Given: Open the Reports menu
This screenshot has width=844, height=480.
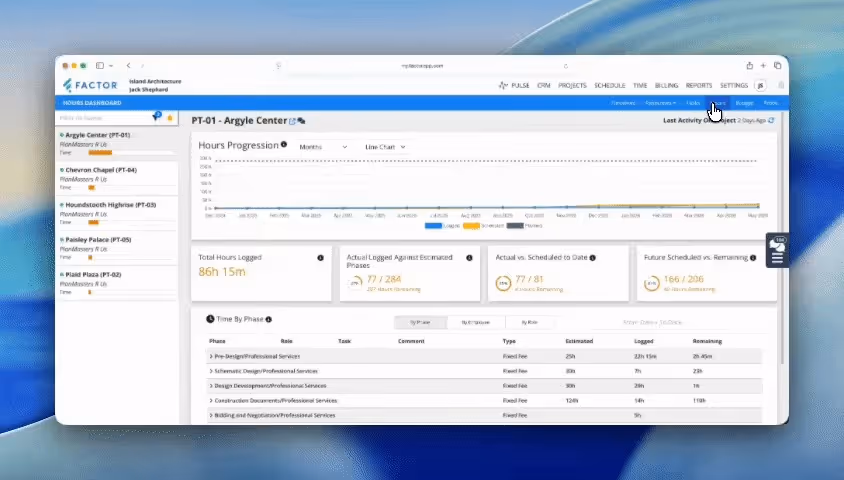Looking at the screenshot, I should pos(699,86).
